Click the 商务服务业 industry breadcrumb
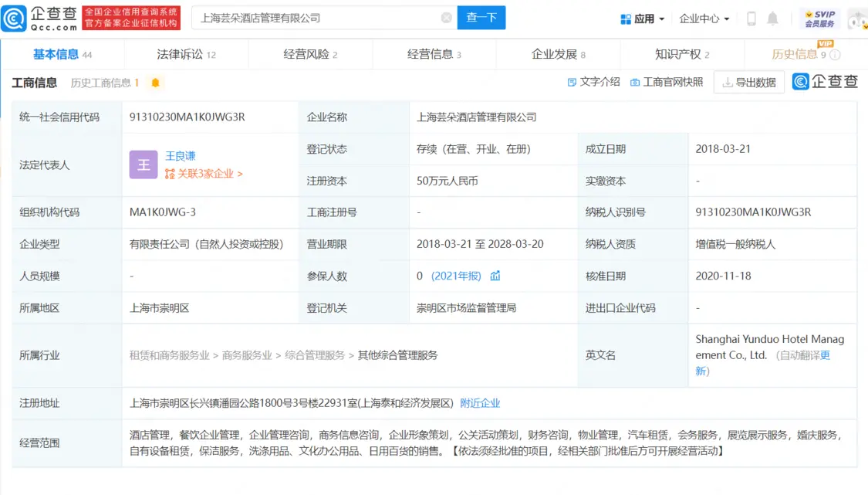 [x=247, y=354]
